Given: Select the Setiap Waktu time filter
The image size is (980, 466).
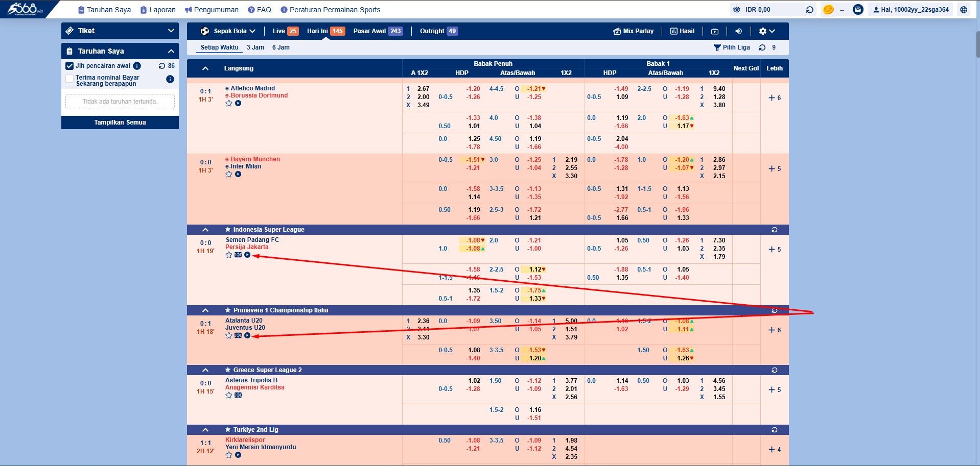Looking at the screenshot, I should [x=220, y=47].
